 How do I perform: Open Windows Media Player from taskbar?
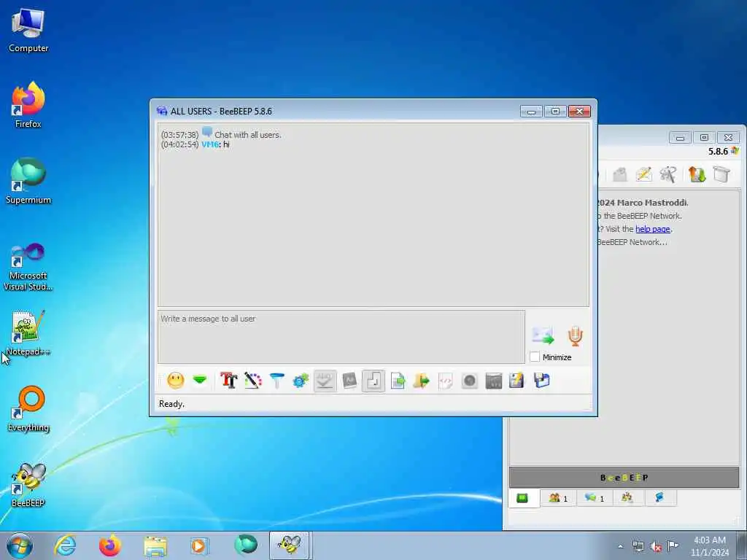[x=199, y=545]
